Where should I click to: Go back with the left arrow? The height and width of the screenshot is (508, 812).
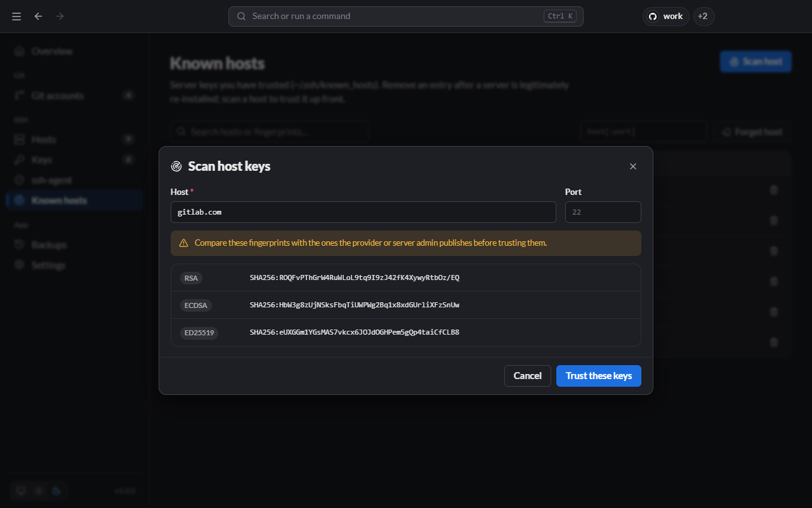39,17
